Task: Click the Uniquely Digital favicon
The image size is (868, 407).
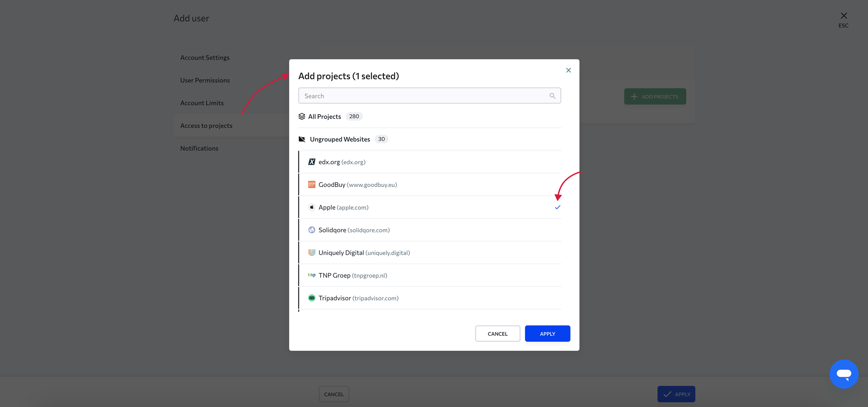Action: [x=311, y=252]
